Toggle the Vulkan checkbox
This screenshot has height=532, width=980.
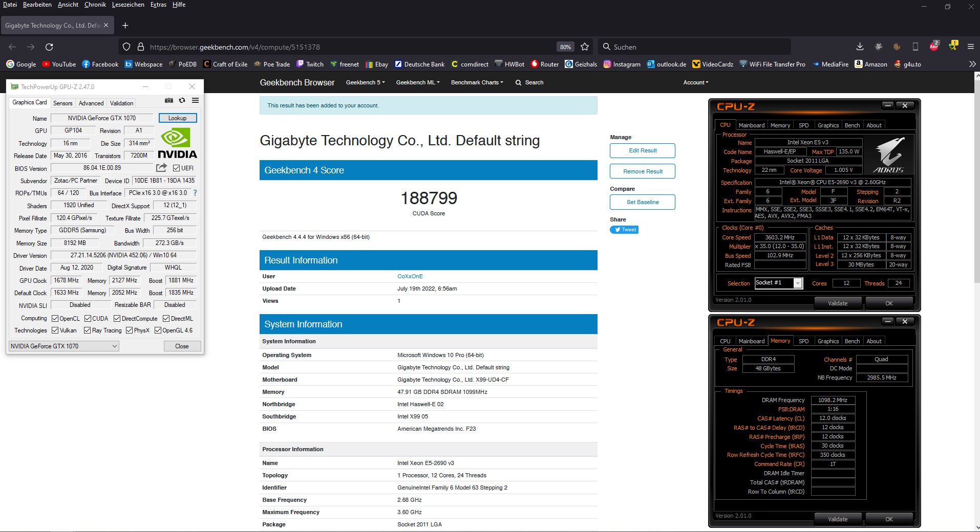tap(55, 330)
